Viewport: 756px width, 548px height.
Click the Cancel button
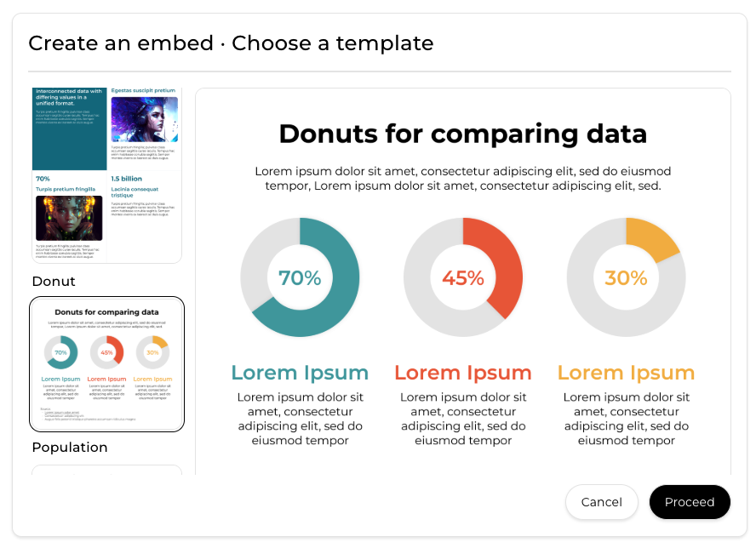(601, 502)
